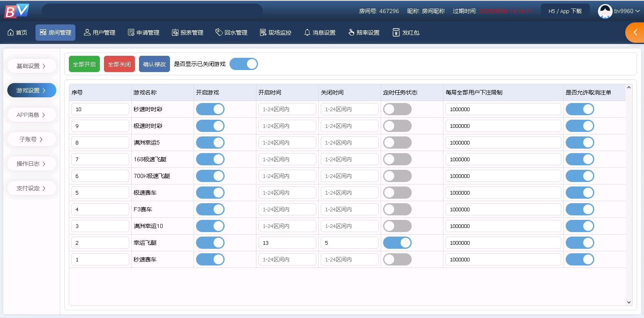Expand the 基础设置 sidebar section
The height and width of the screenshot is (318, 644).
point(31,66)
